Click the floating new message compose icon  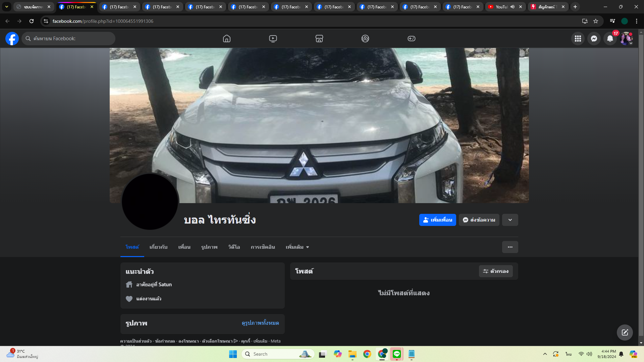click(625, 333)
